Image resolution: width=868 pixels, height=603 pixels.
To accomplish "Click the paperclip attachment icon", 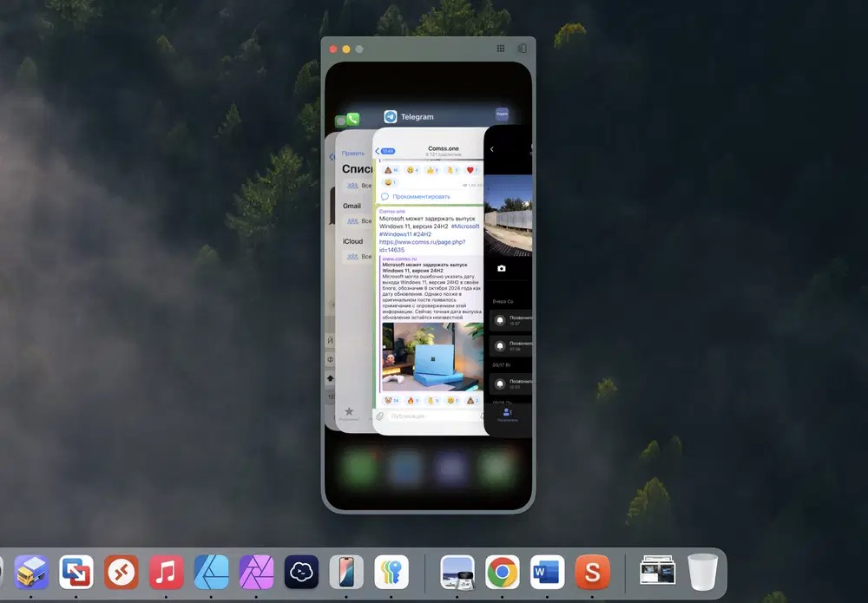I will [x=380, y=416].
